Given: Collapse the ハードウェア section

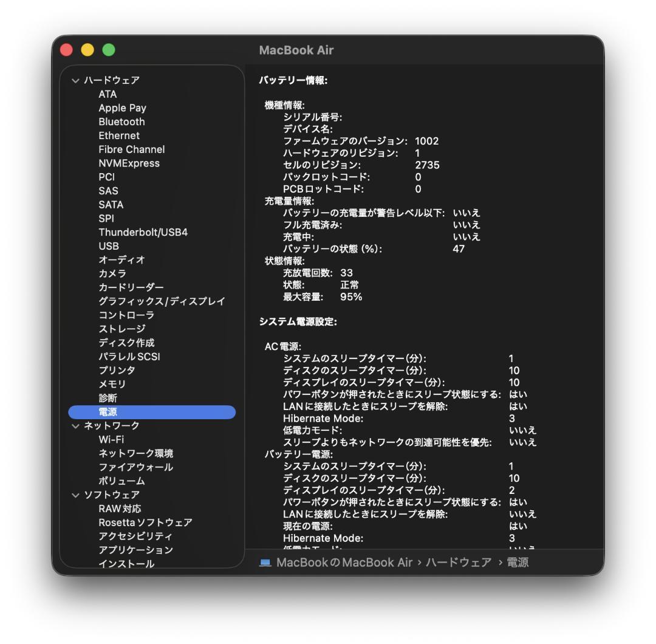Looking at the screenshot, I should coord(75,80).
